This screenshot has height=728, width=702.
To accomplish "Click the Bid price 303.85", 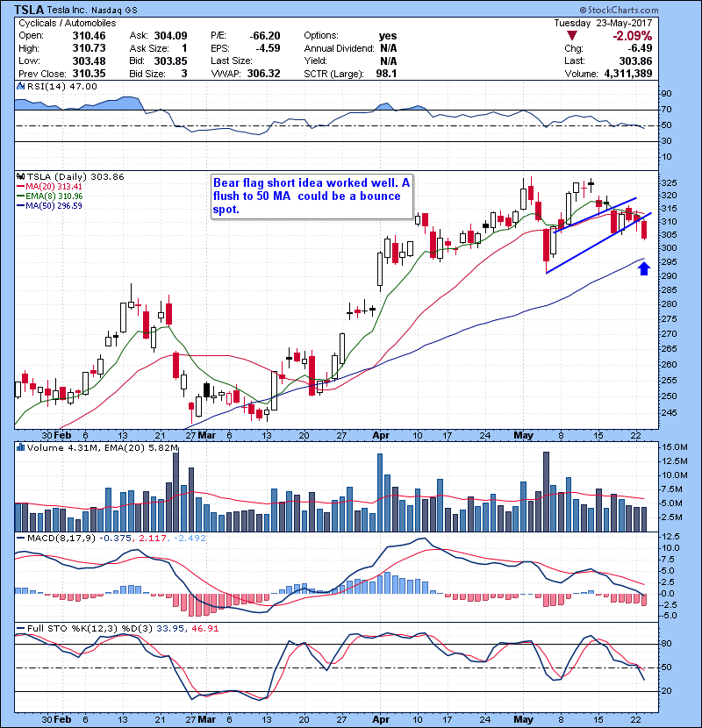I will [170, 61].
